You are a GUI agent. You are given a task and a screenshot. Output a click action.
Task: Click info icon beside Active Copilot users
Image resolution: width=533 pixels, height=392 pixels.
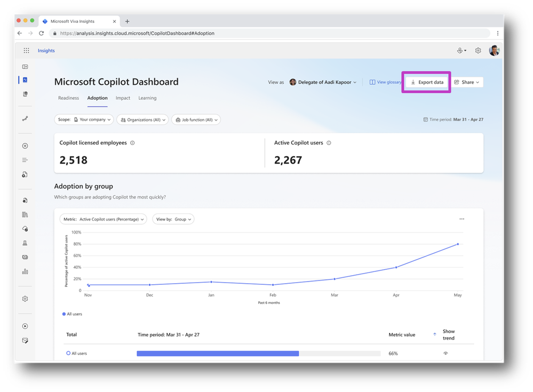(x=329, y=143)
